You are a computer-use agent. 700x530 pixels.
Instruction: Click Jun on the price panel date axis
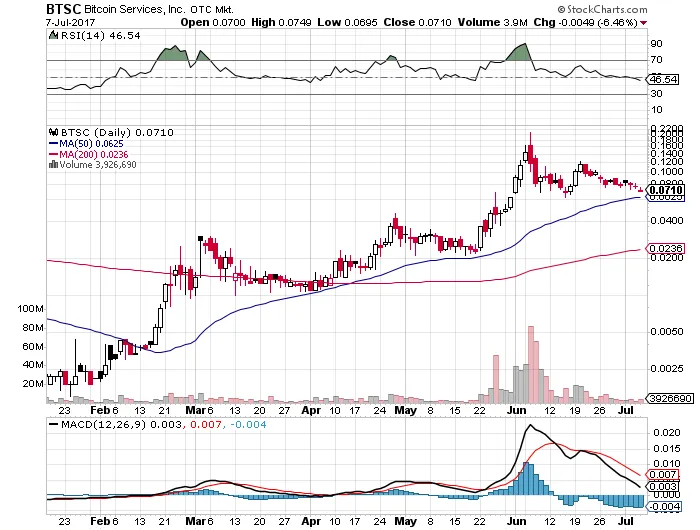pos(517,410)
